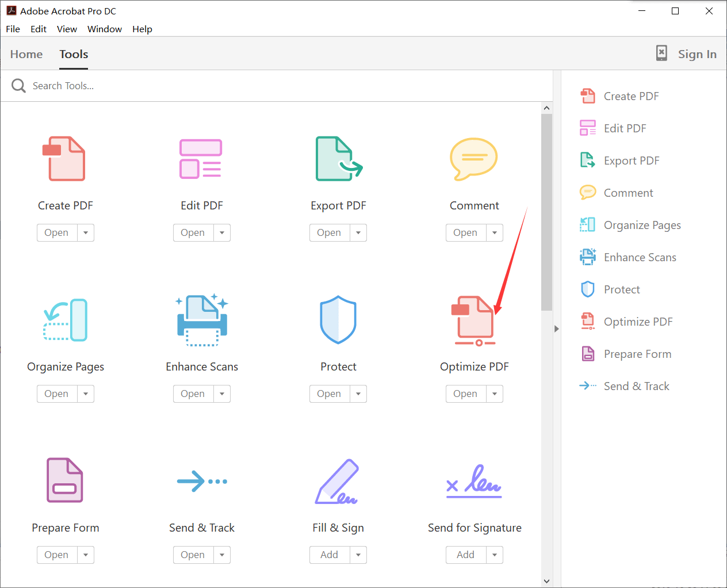Click the scroll down arrow of tools list

pyautogui.click(x=546, y=581)
